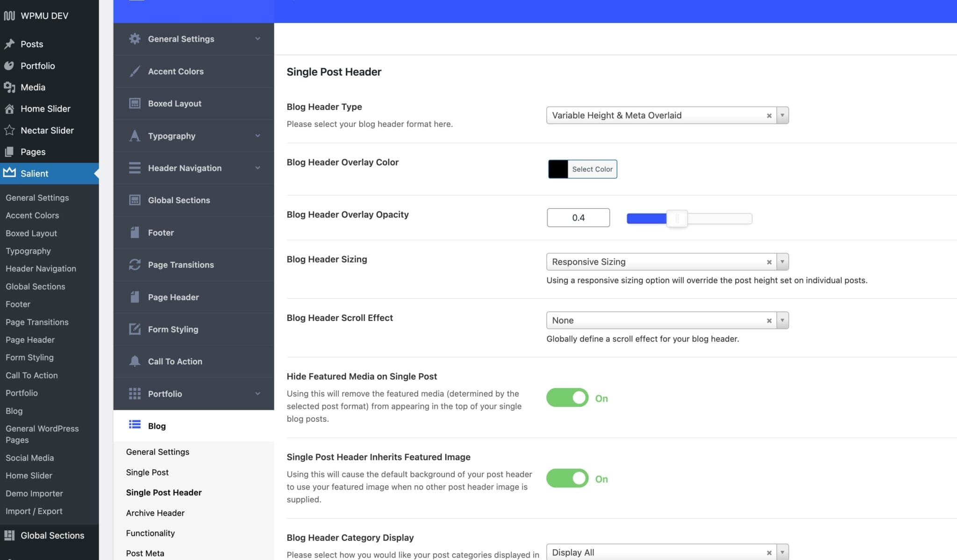Click the Boxed Layout panel icon
Screen dimensions: 957x560
[135, 103]
